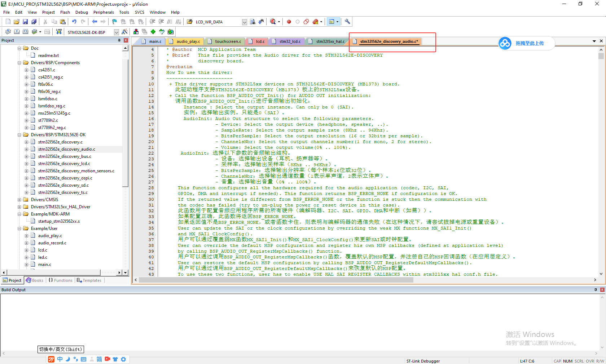Collapse the Drivers/BSP/Components folder
Screen dimensions: 606x364
[19, 63]
